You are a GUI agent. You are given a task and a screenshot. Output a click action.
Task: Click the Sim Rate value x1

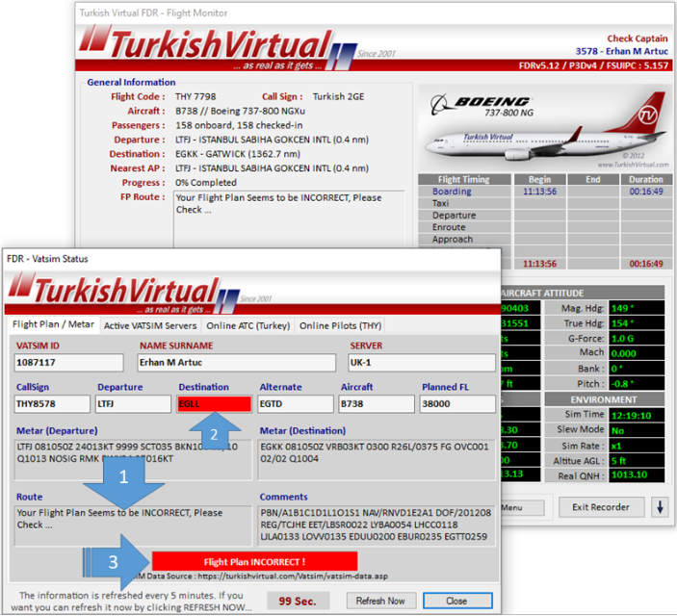tap(637, 446)
